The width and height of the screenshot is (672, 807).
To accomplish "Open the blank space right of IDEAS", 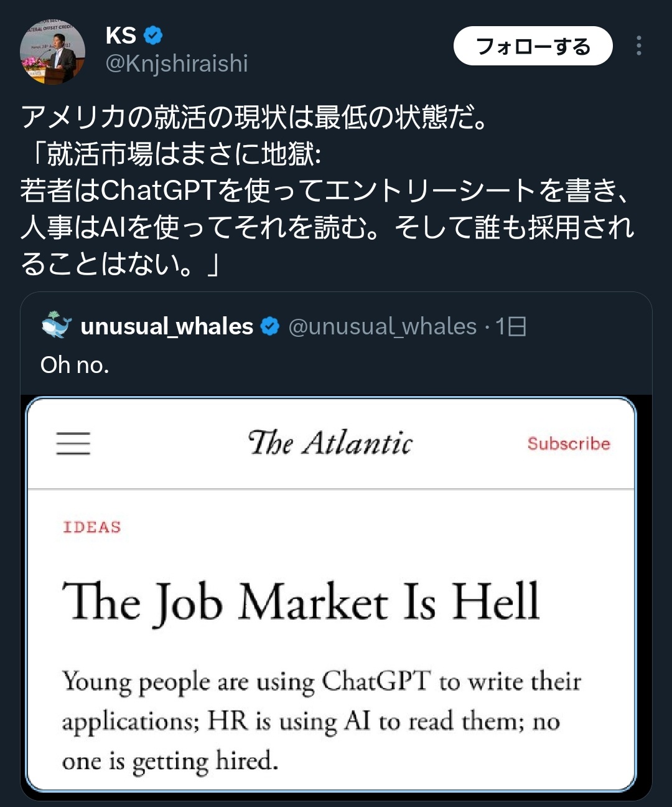I will (x=373, y=527).
